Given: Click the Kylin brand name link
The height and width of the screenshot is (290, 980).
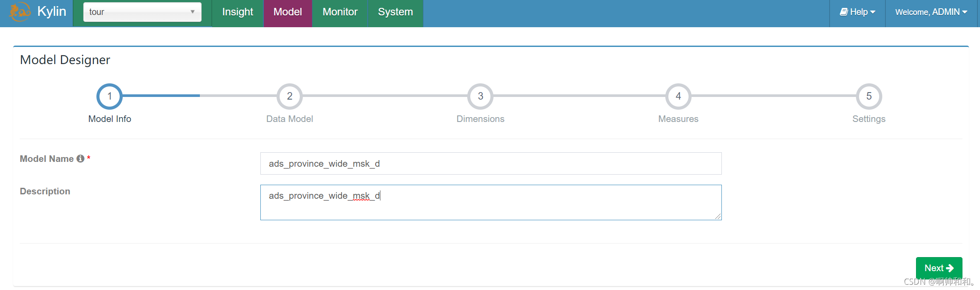Looking at the screenshot, I should pos(52,11).
